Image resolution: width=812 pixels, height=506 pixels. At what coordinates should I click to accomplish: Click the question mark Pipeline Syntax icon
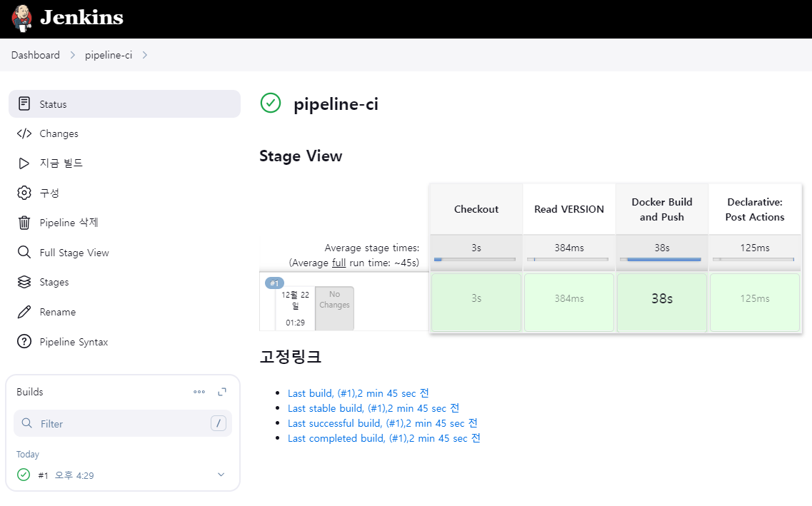pos(24,341)
